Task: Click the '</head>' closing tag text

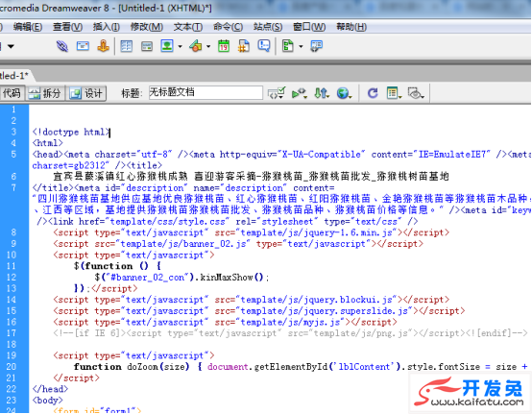Action: pos(50,389)
